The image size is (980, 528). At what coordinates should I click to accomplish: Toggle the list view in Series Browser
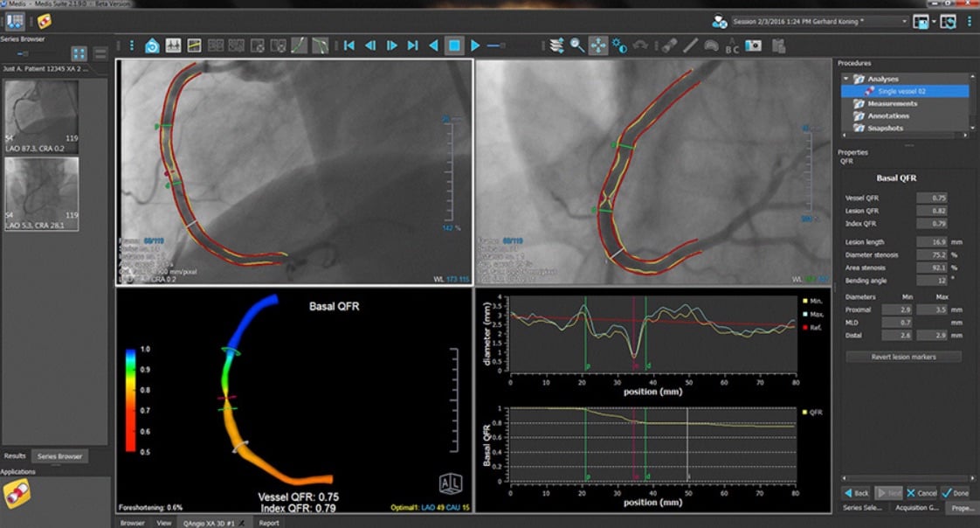pyautogui.click(x=100, y=53)
